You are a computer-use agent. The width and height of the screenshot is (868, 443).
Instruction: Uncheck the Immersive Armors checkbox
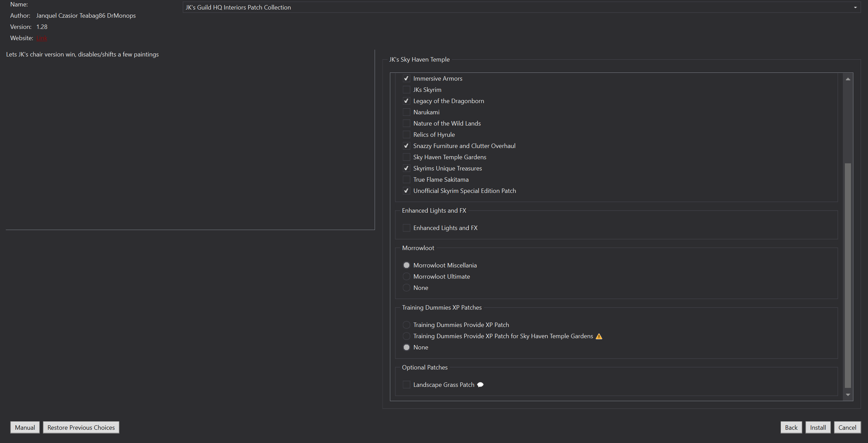point(406,79)
